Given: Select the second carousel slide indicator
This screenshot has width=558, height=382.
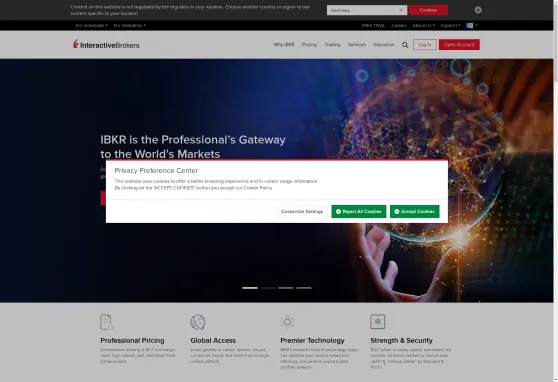Looking at the screenshot, I should click(x=268, y=288).
